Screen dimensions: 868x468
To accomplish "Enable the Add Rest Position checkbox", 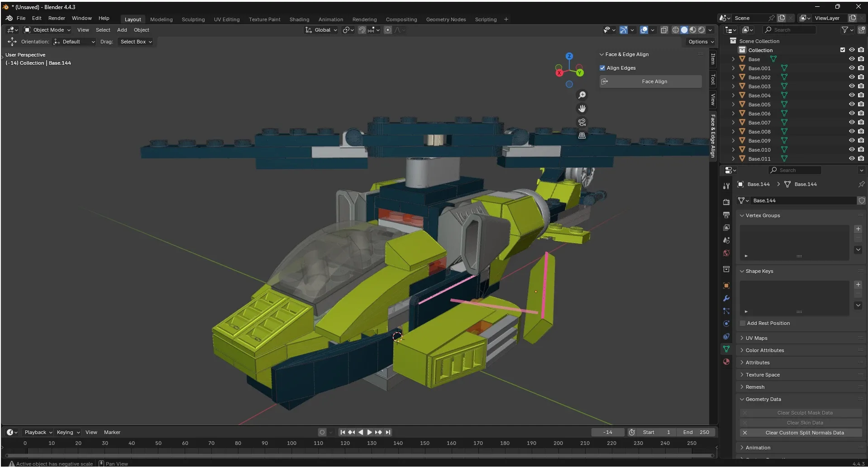I will pyautogui.click(x=743, y=323).
